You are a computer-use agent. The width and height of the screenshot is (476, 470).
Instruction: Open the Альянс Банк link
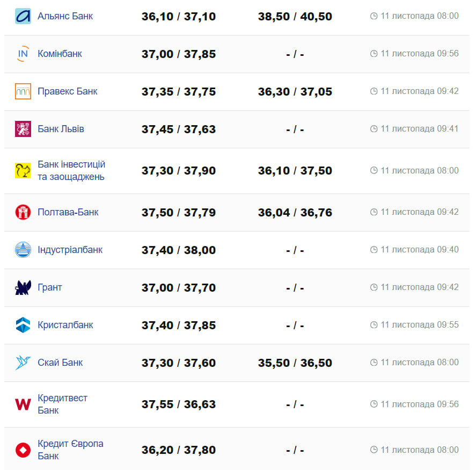click(x=65, y=16)
